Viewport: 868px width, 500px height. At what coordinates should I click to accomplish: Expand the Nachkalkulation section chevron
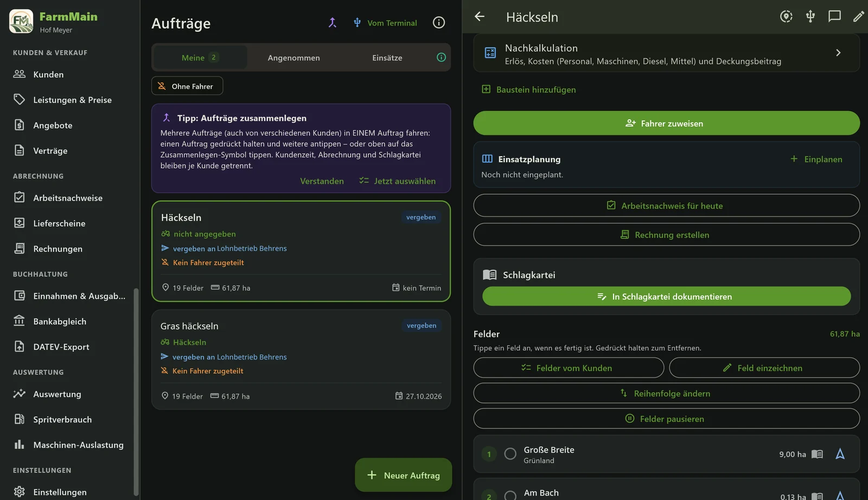(838, 53)
